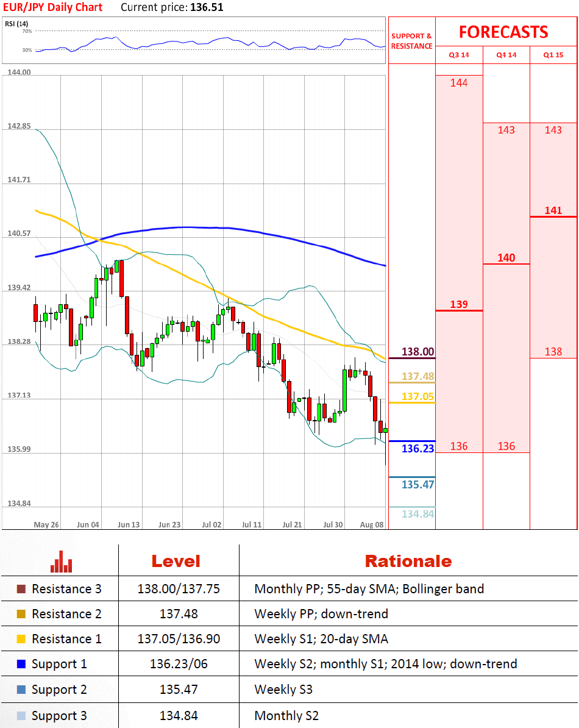The height and width of the screenshot is (728, 579).
Task: Click the Resistance 2 orange swatch
Action: point(21,614)
